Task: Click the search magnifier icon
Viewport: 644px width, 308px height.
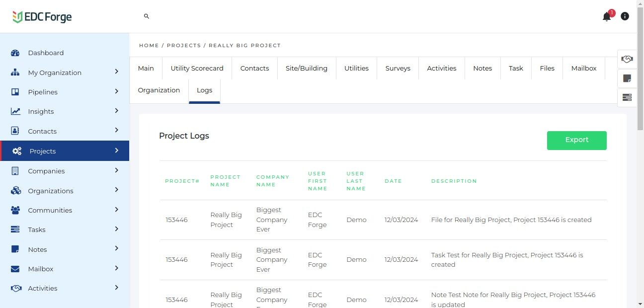Action: click(147, 16)
